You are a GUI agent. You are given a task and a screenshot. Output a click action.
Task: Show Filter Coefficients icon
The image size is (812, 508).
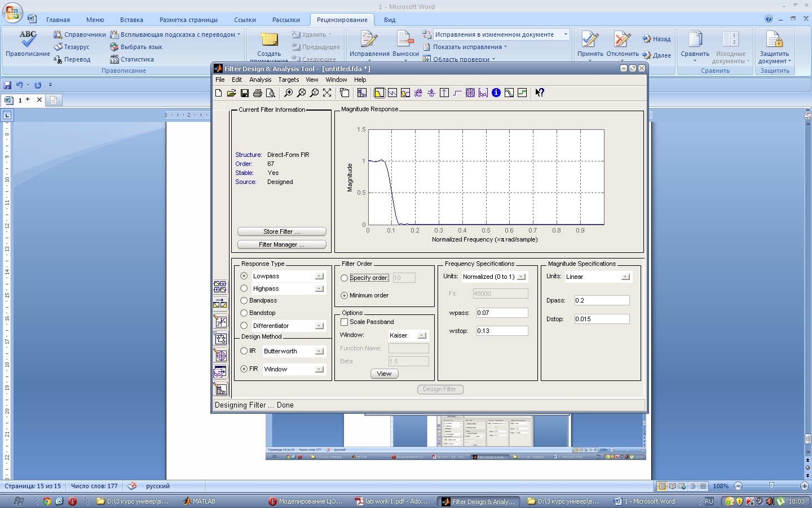[483, 93]
